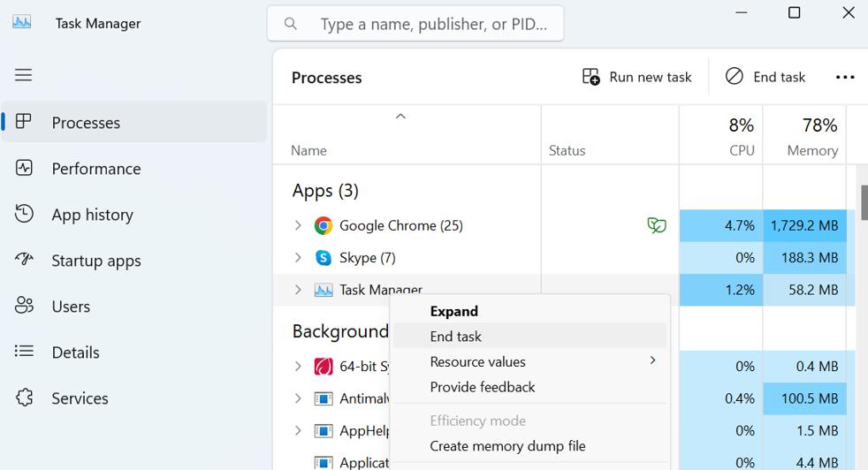Viewport: 868px width, 470px height.
Task: Click the Details list icon
Action: [24, 351]
